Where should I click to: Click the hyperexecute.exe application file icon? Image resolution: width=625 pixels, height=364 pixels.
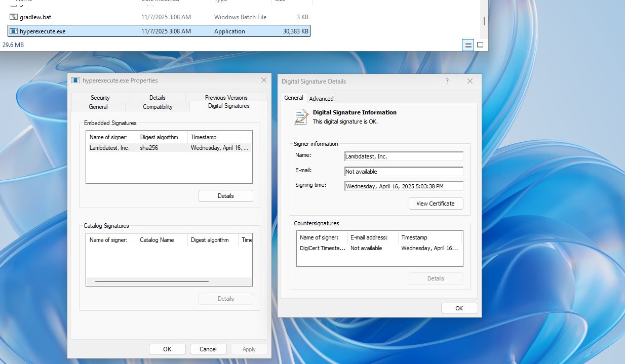point(14,31)
